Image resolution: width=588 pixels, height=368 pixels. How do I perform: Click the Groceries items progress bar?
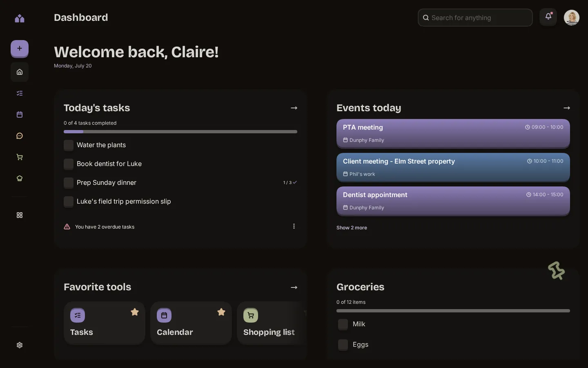click(x=453, y=311)
